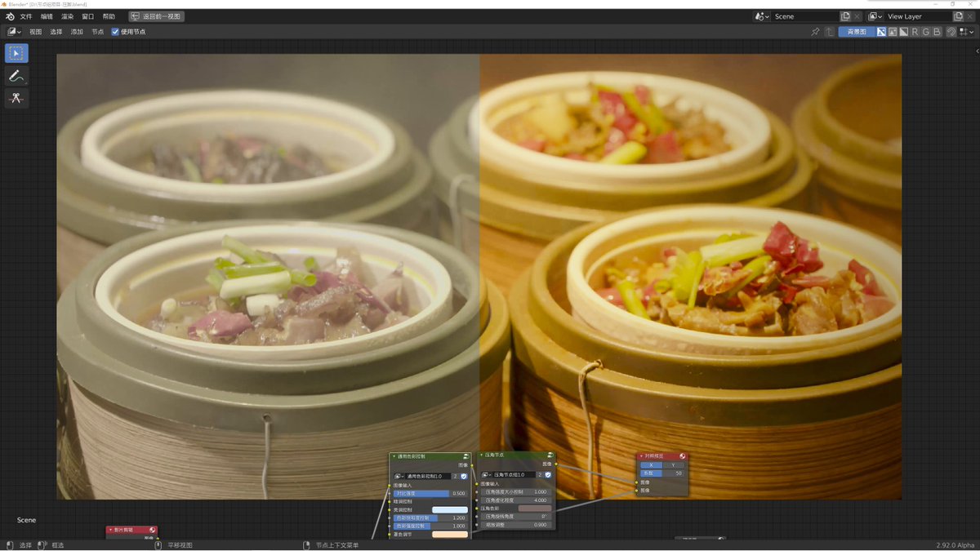Click the red sphere icon on 对照预览 node

tap(683, 456)
